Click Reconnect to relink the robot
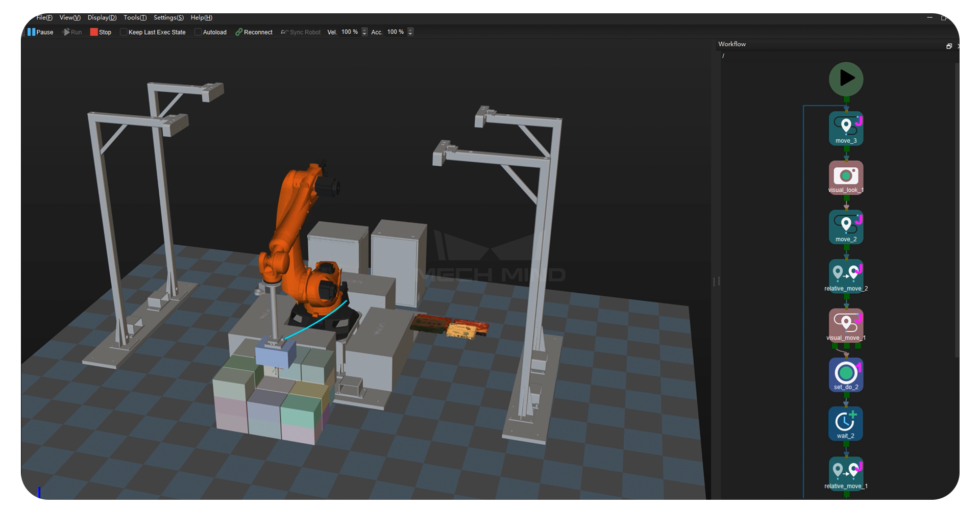Image resolution: width=980 pixels, height=511 pixels. coord(254,32)
